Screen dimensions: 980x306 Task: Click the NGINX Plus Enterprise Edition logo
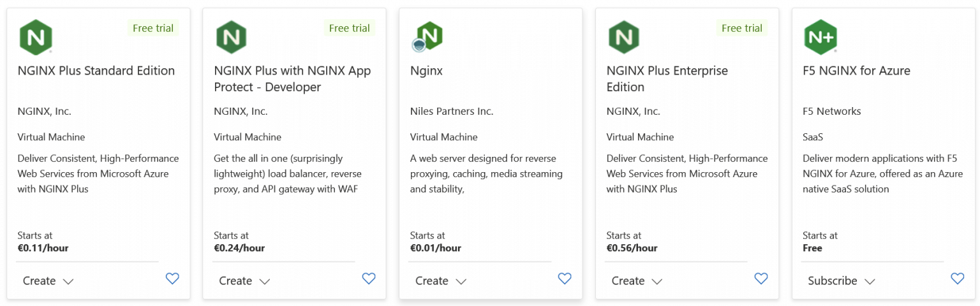[623, 37]
